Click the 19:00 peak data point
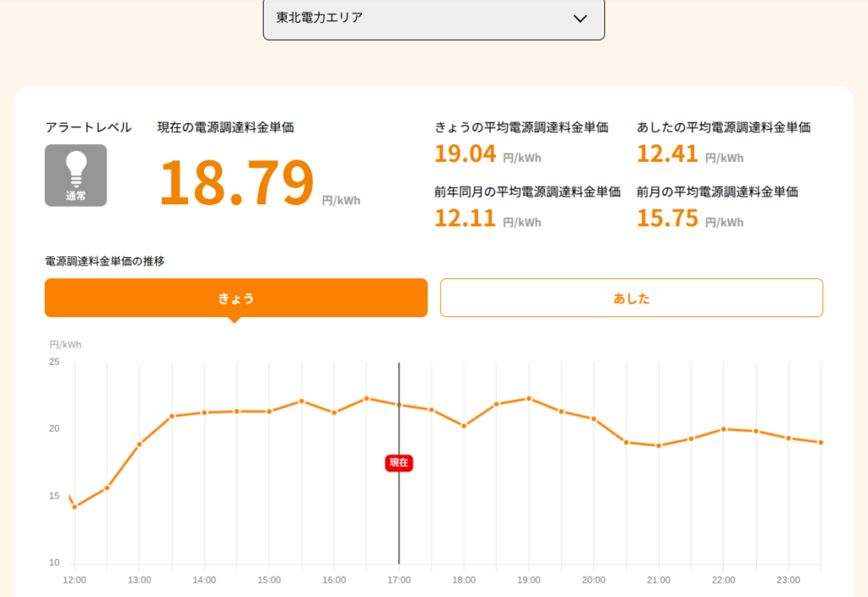The image size is (868, 597). pos(529,399)
